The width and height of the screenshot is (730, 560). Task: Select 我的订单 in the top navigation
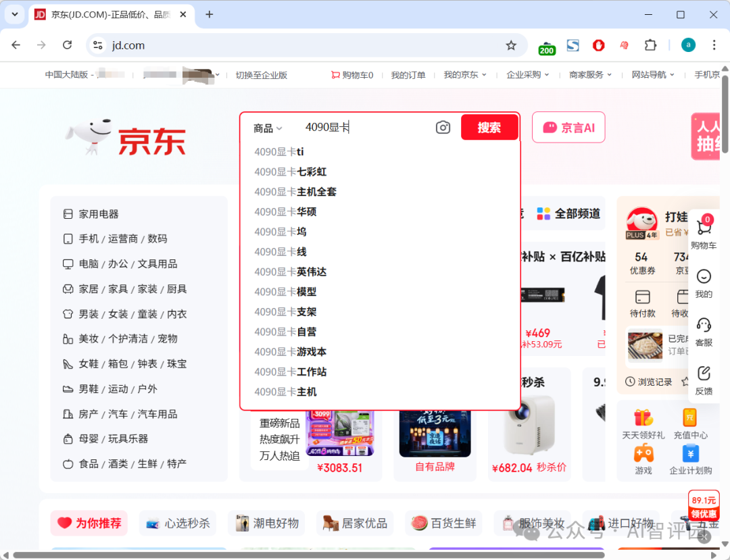[408, 75]
